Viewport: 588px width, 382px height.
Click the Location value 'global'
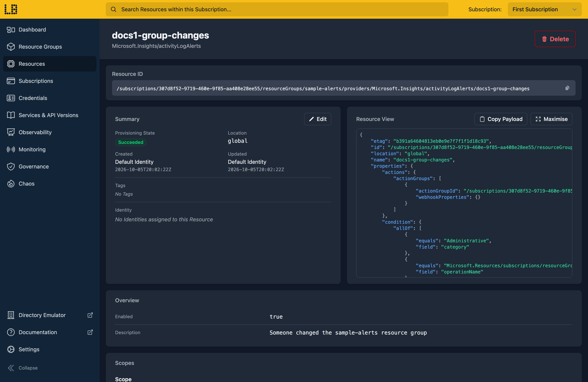point(237,141)
